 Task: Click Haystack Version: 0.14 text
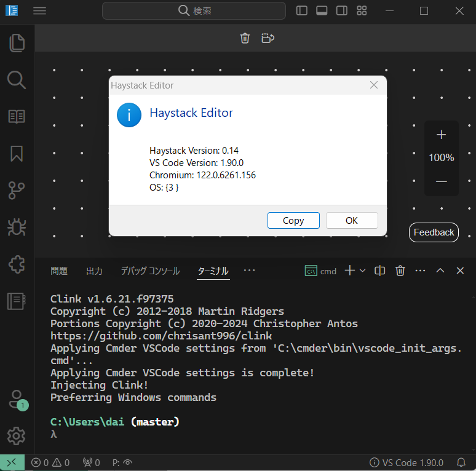pyautogui.click(x=194, y=151)
